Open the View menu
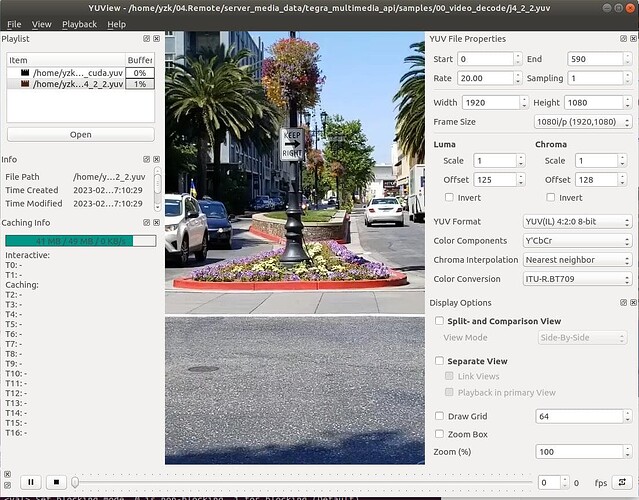Image resolution: width=639 pixels, height=500 pixels. 42,24
